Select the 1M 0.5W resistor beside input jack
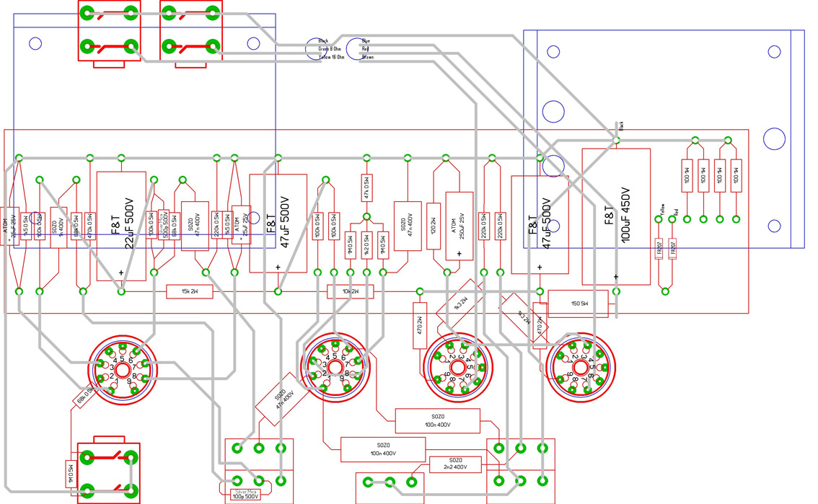The image size is (818, 504). (x=71, y=474)
